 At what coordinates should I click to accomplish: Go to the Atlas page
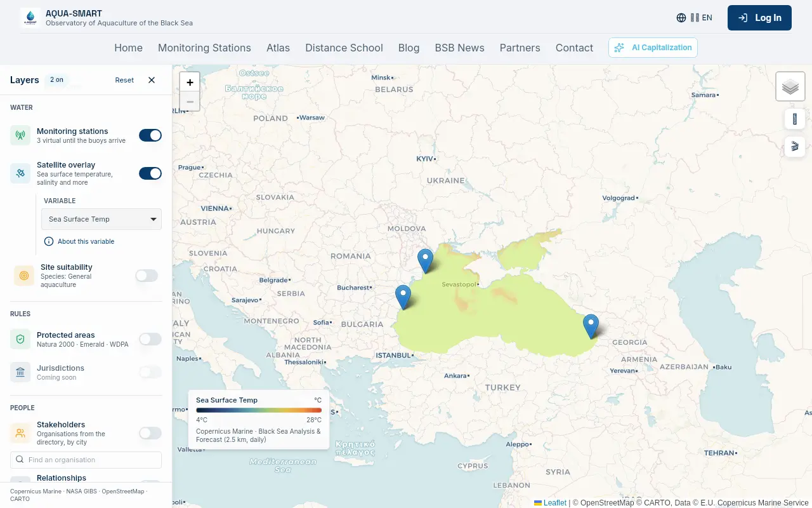pos(278,48)
